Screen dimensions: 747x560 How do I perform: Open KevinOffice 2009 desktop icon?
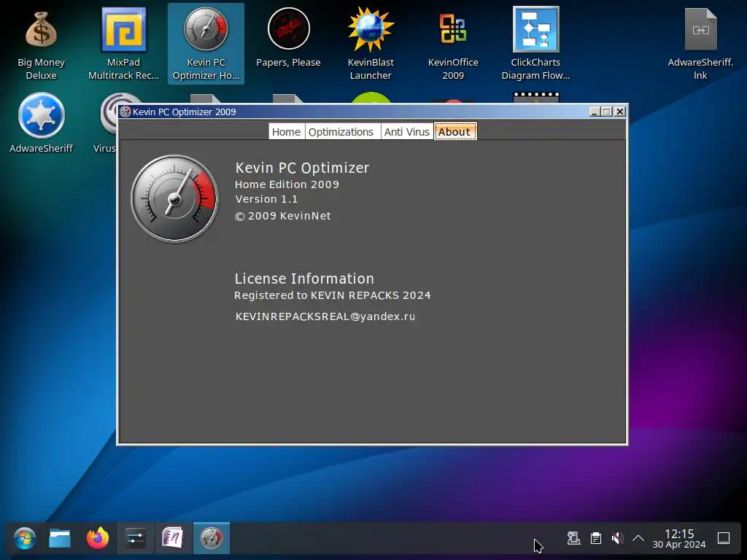point(453,44)
